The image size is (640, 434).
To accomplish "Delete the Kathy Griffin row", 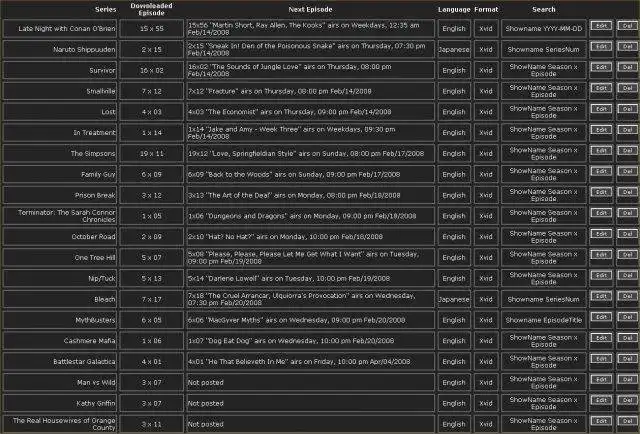I will [x=627, y=400].
